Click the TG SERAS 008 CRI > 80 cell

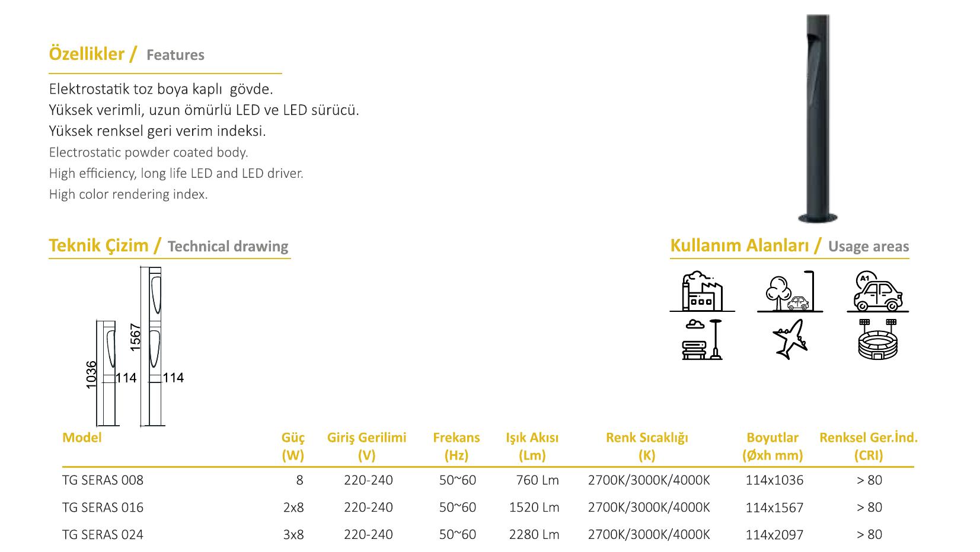[x=869, y=480]
